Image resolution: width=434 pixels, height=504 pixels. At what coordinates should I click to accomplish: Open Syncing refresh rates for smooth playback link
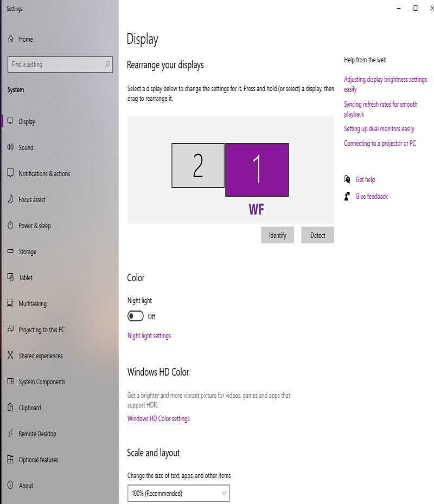381,109
